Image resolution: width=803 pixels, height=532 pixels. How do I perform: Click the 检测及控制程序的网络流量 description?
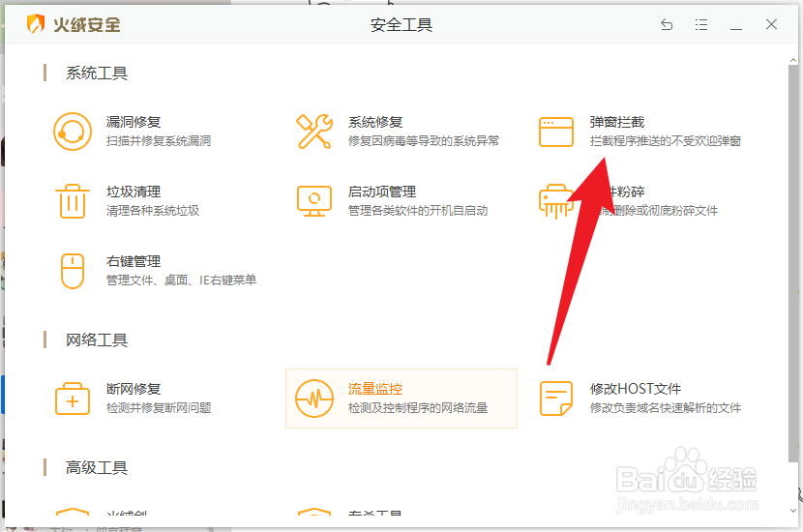click(418, 407)
